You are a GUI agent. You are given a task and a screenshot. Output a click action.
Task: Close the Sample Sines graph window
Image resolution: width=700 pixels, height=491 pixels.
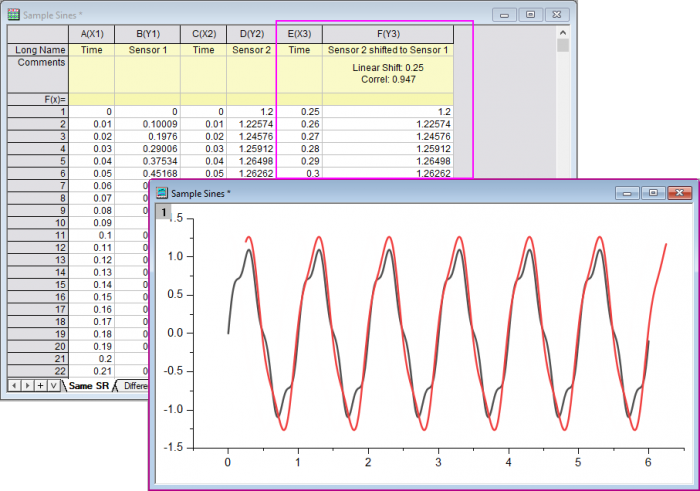[679, 193]
